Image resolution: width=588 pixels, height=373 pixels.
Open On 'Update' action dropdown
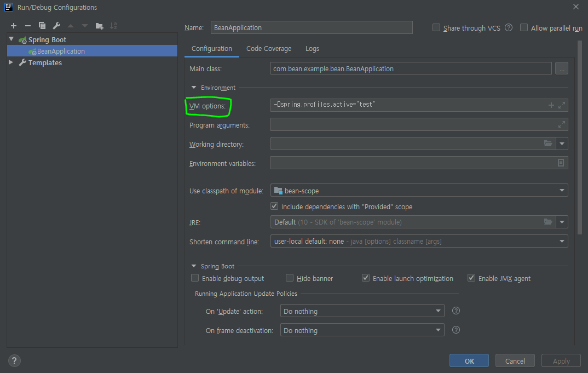click(438, 311)
